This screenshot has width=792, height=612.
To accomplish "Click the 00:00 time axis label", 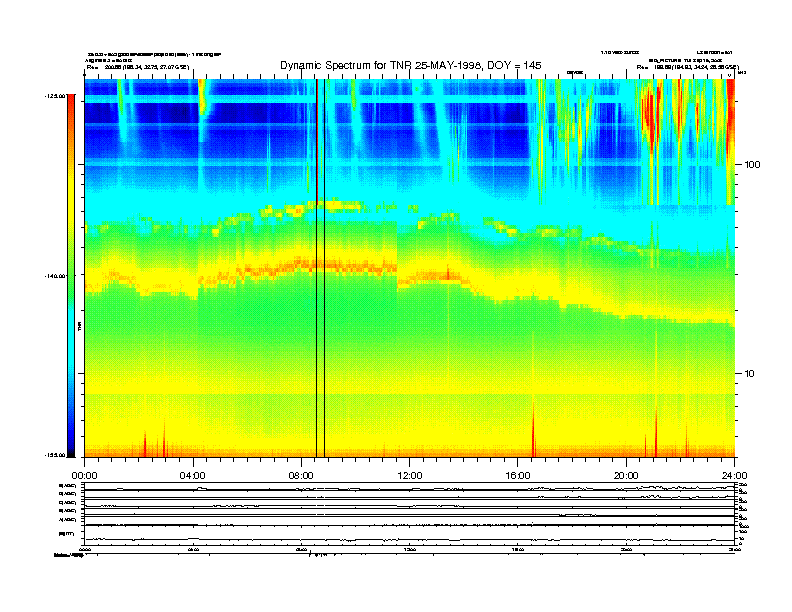I will coord(84,476).
